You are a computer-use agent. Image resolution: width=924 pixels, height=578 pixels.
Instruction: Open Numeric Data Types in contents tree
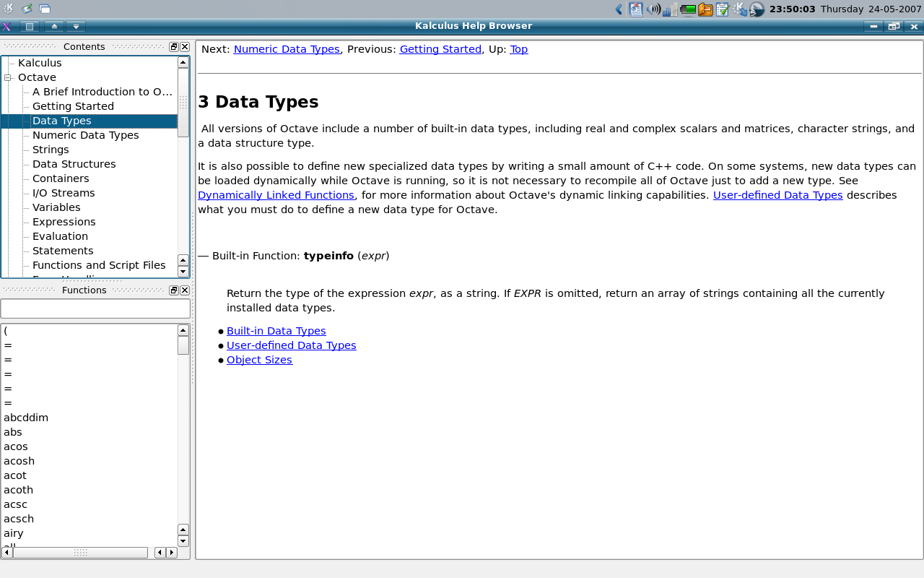coord(85,135)
